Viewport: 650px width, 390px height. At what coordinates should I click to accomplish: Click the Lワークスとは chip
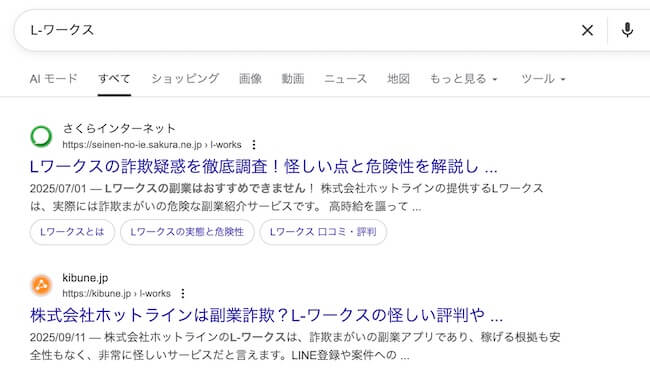pos(72,232)
